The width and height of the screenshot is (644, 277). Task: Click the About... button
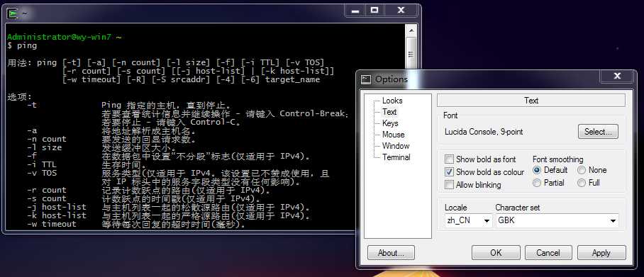[x=391, y=253]
